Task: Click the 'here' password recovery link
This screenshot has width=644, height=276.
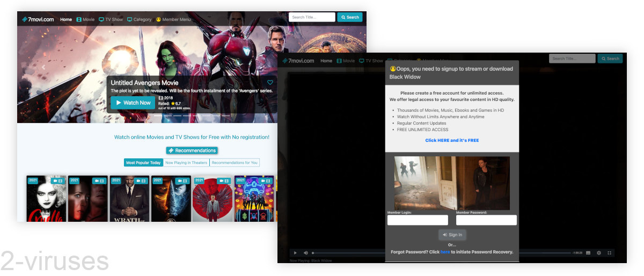Action: pyautogui.click(x=445, y=252)
